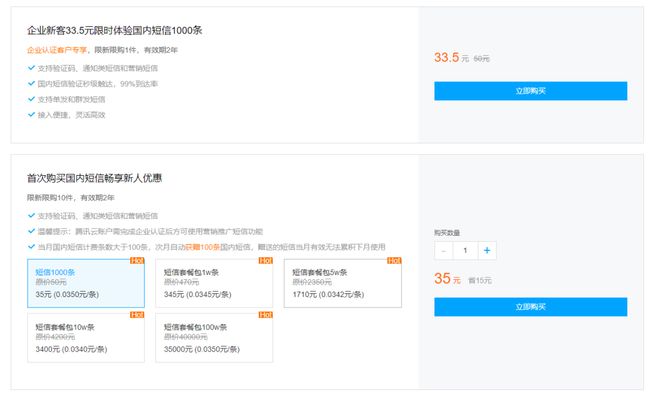Click price text 345元 (0.0345元/条)
Viewport: 660px width, 398px height.
pyautogui.click(x=197, y=294)
